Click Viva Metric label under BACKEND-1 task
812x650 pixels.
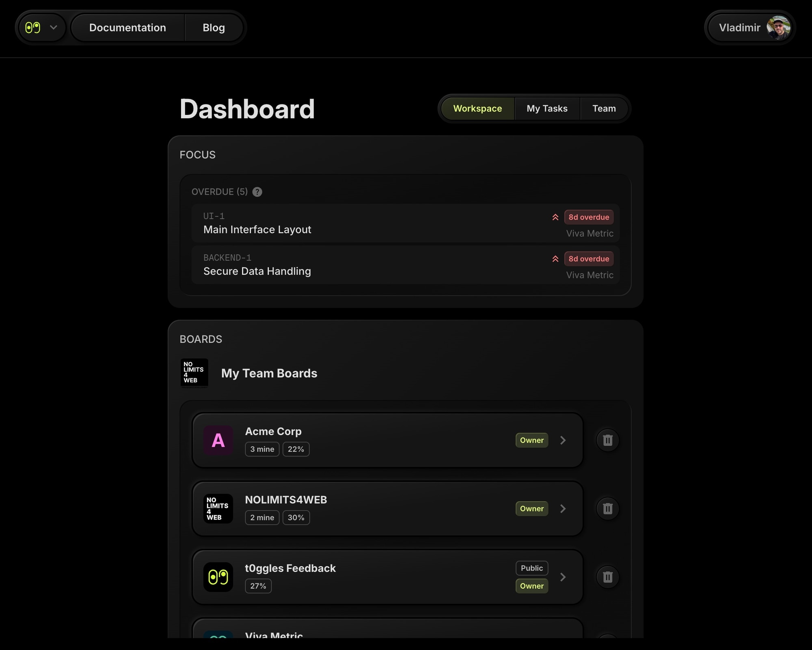tap(590, 275)
